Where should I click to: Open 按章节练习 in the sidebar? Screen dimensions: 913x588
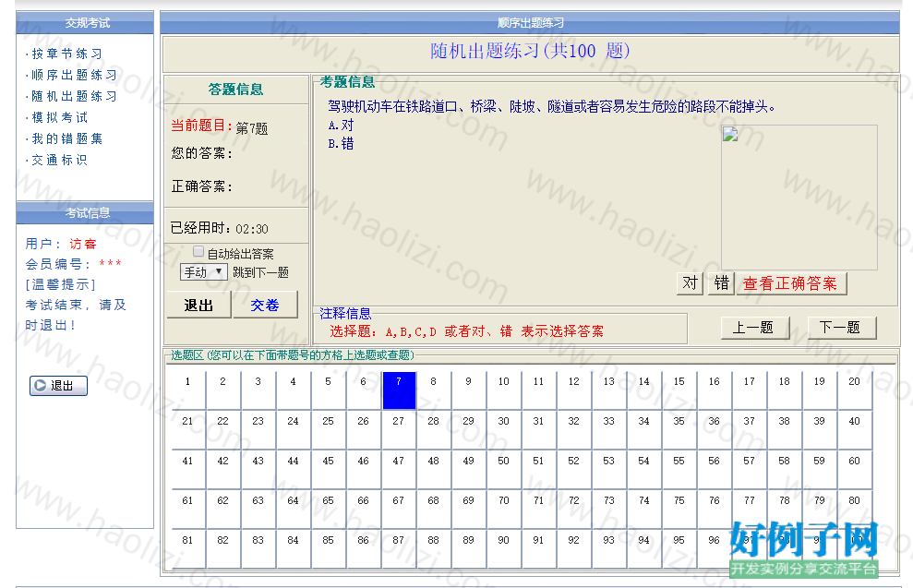pos(67,54)
